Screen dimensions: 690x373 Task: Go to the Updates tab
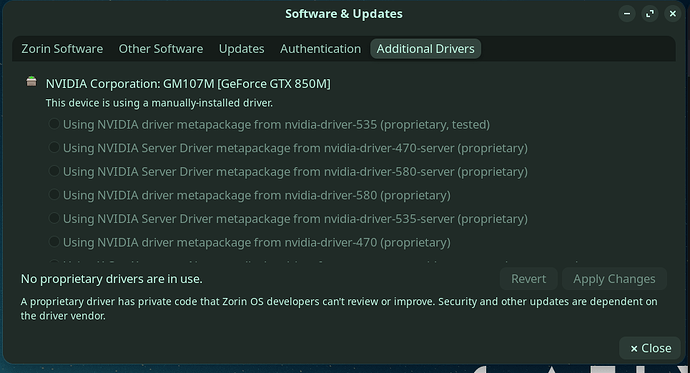pyautogui.click(x=242, y=49)
